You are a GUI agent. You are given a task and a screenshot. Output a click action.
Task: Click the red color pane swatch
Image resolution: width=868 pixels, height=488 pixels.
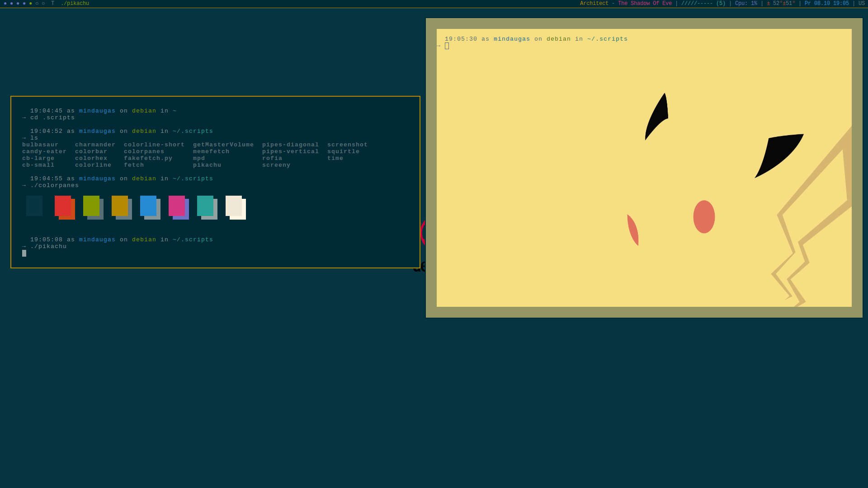pyautogui.click(x=63, y=206)
